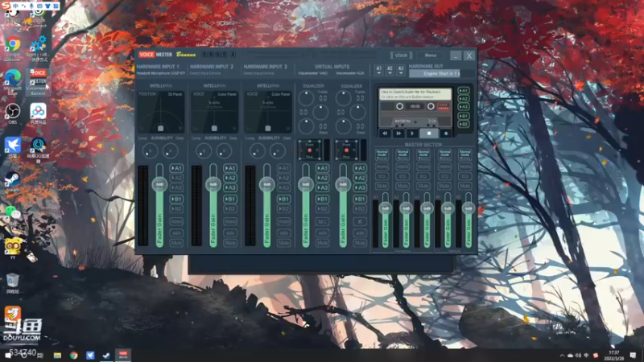Toggle mono on Hardware Input 2
Viewport: 644px width, 362px height.
pyautogui.click(x=230, y=222)
